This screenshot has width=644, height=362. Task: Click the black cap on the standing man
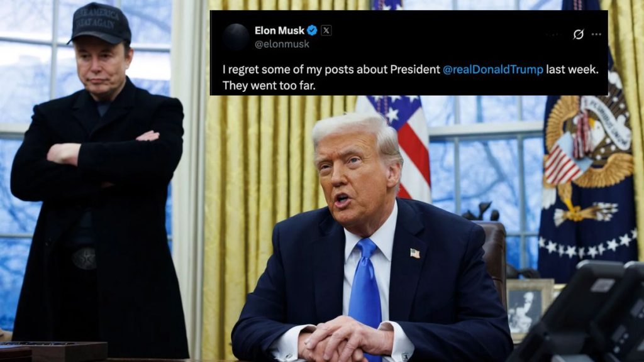click(x=101, y=24)
